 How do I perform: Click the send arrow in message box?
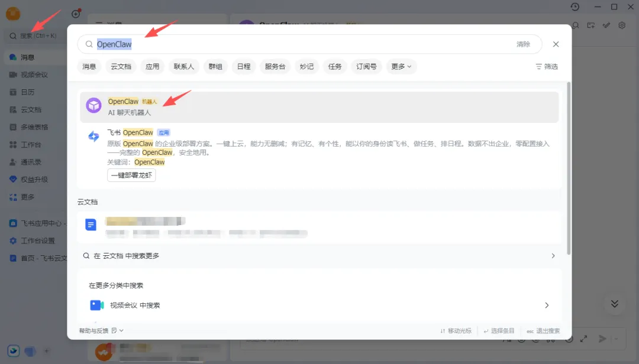point(602,339)
